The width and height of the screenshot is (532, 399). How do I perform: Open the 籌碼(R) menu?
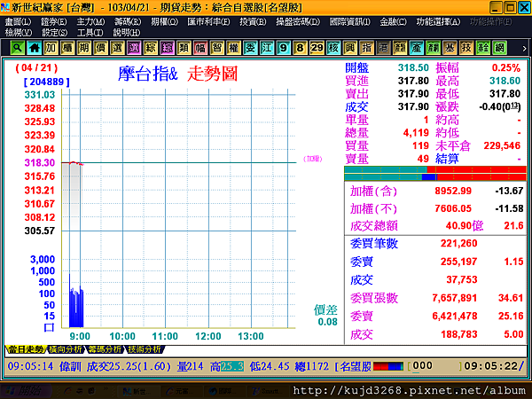128,21
